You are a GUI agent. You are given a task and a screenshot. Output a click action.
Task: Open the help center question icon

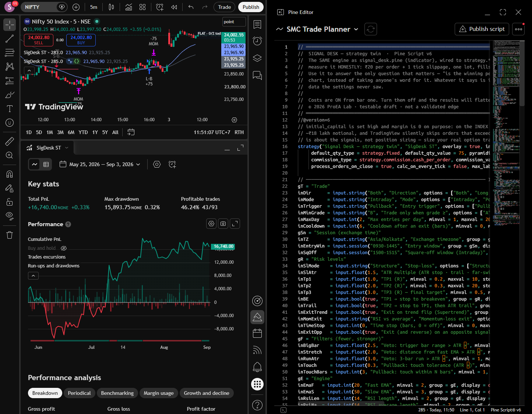click(x=257, y=405)
